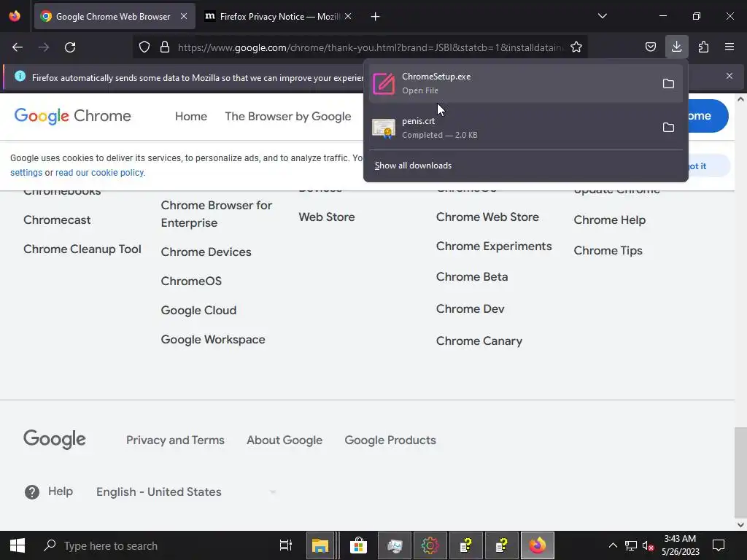Viewport: 747px width, 560px height.
Task: Open Save to Pocket icon
Action: [x=650, y=47]
